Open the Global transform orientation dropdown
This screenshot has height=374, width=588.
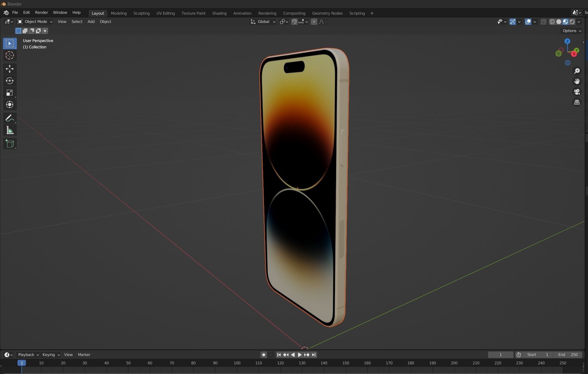[x=263, y=22]
